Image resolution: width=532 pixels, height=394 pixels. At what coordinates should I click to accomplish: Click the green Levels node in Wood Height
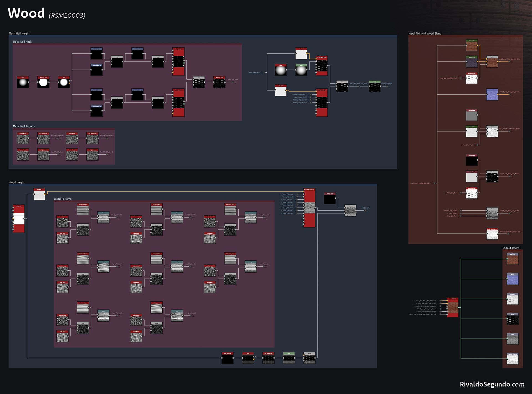[289, 358]
